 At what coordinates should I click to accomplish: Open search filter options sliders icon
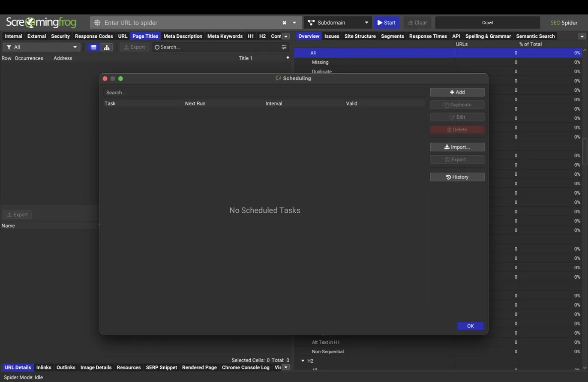[284, 47]
